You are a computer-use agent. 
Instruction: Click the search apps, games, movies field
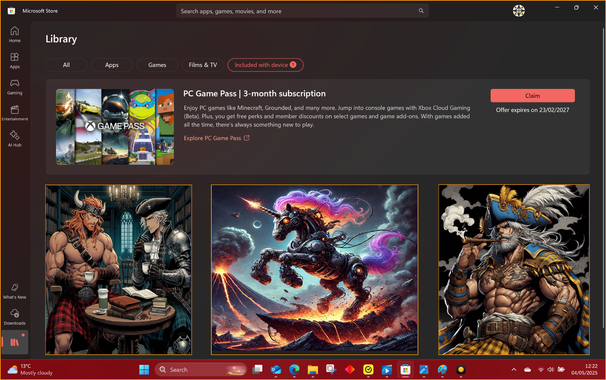[x=302, y=11]
